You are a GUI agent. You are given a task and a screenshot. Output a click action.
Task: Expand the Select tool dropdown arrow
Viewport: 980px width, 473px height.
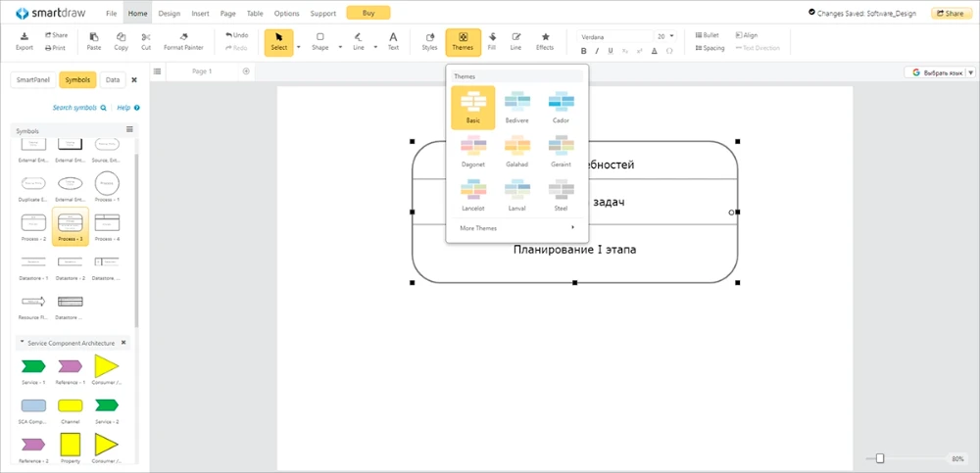[x=298, y=47]
